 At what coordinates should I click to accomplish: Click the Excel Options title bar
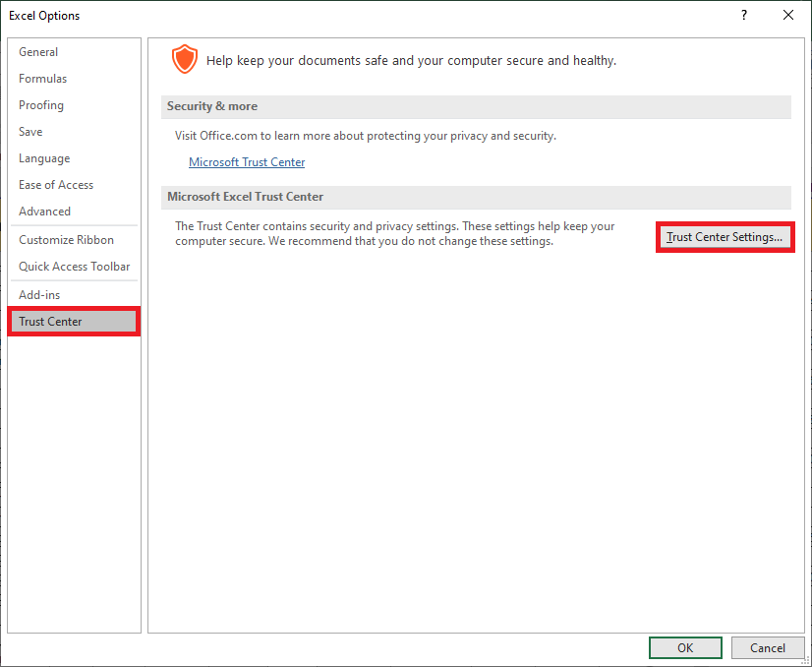(x=344, y=15)
